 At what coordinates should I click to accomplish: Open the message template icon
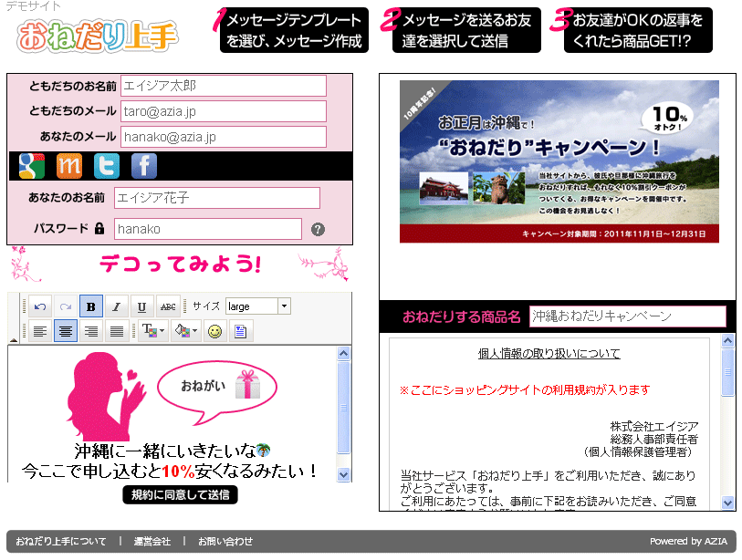tap(240, 331)
